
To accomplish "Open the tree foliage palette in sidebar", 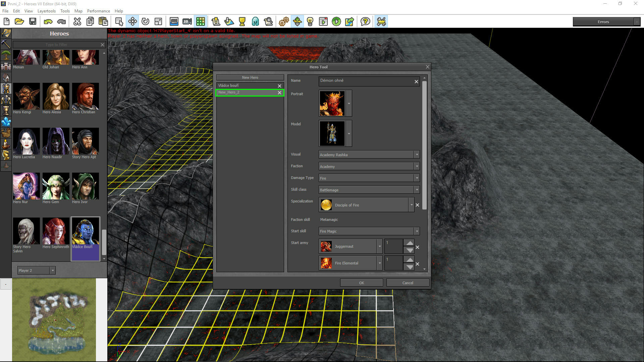I will point(6,55).
